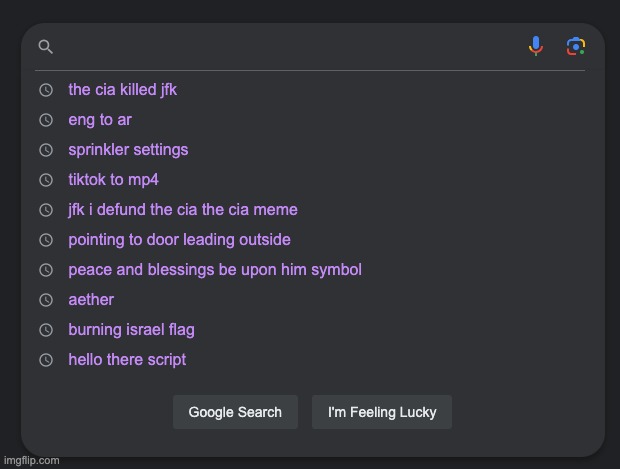Choose 'pointing to door leading outside' suggestion
620x469 pixels.
coord(179,240)
